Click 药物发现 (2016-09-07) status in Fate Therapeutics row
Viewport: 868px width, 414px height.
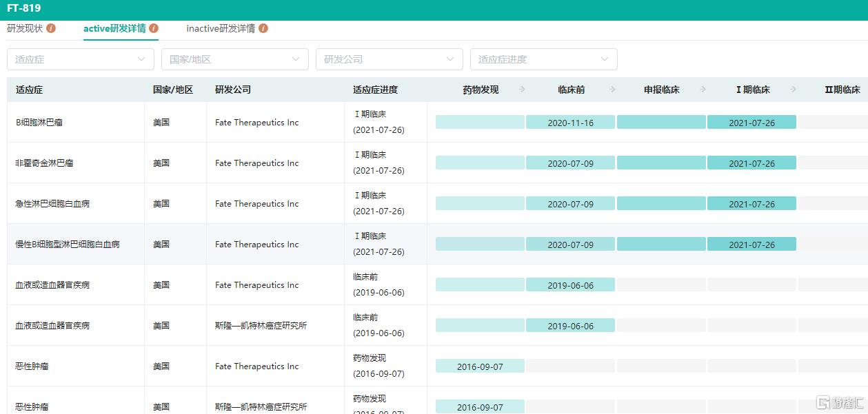point(379,366)
